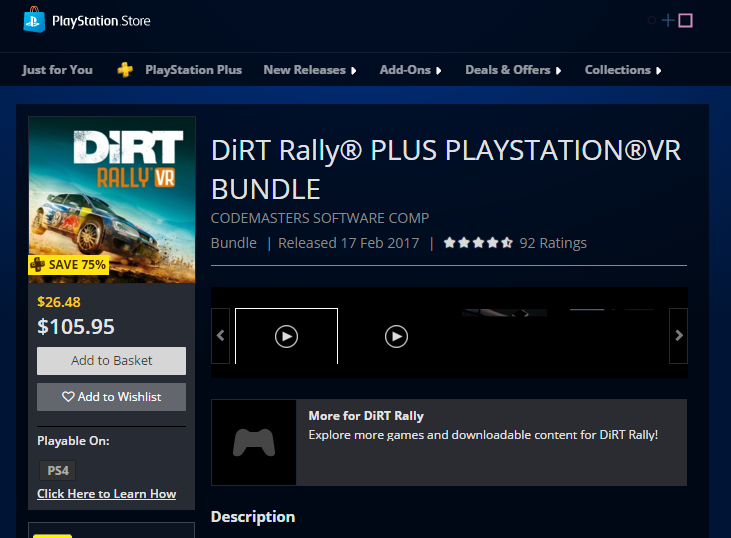Open the Click Here to Learn How link
The image size is (731, 538).
coord(106,494)
